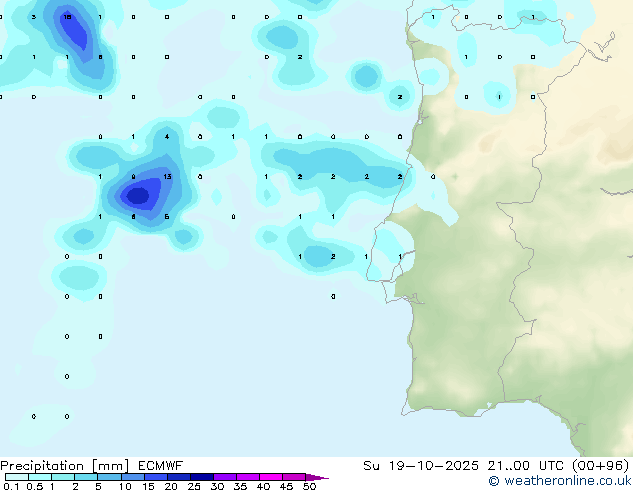Open the weatheronline.co.uk link
634x490 pixels.
pos(560,481)
